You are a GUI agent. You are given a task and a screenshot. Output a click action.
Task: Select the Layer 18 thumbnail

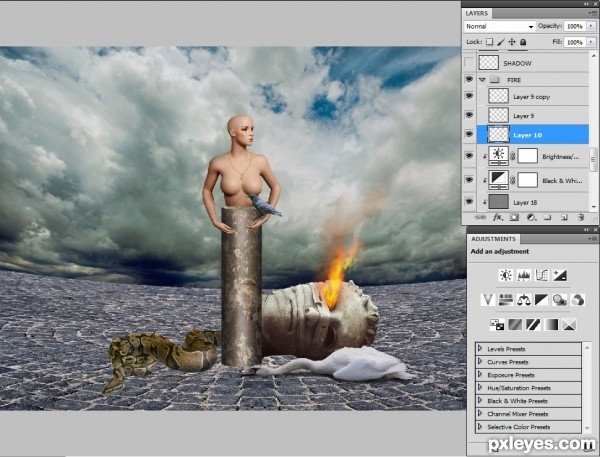499,202
